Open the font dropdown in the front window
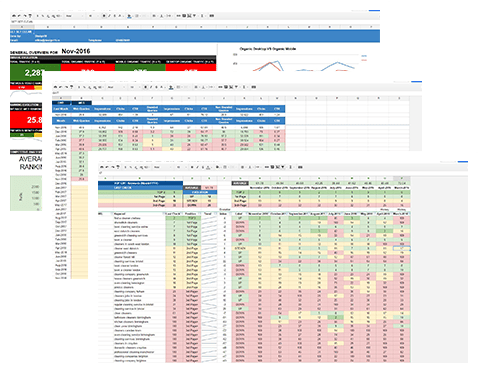This screenshot has width=478, height=373. 162,167
